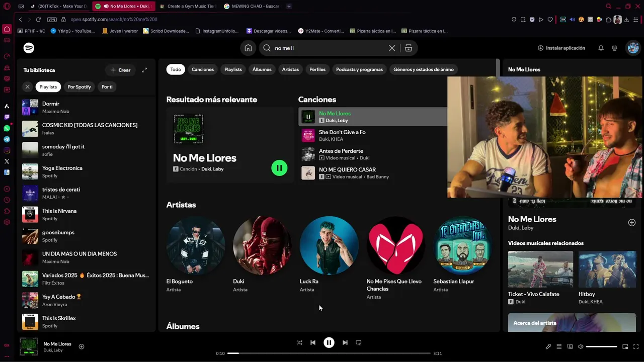644x362 pixels.
Task: Add No Me Llores to library in player bar
Action: pos(82,346)
